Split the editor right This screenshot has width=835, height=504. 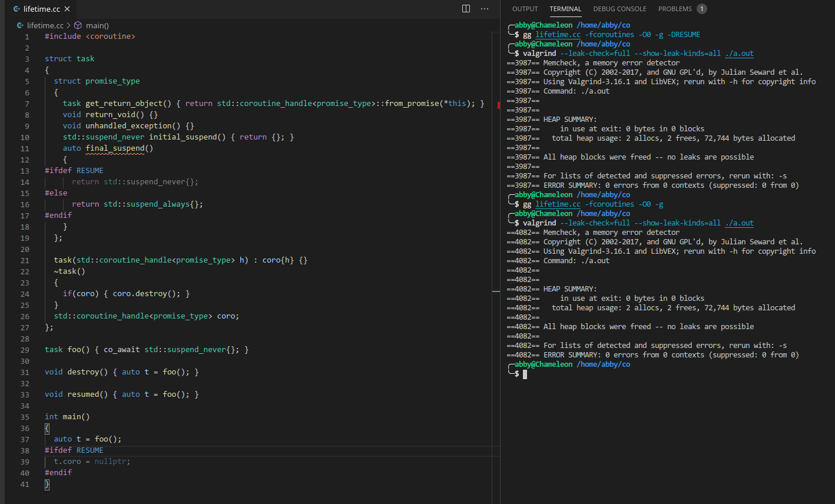click(x=466, y=9)
